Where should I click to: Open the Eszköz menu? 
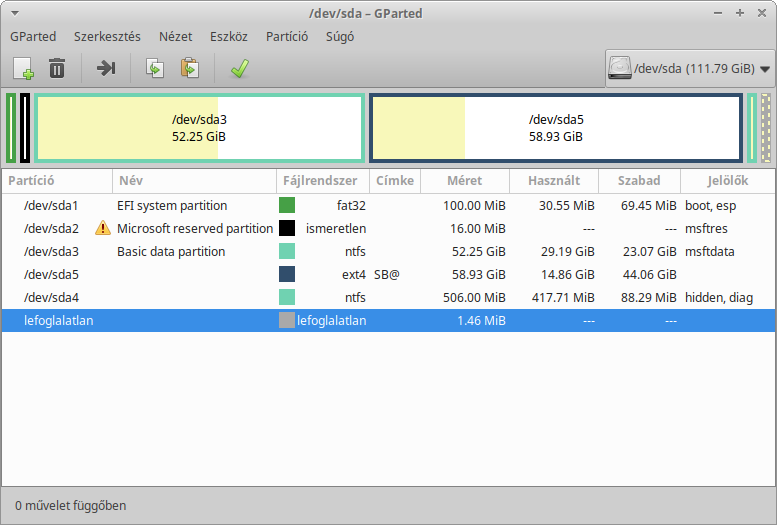pyautogui.click(x=228, y=37)
